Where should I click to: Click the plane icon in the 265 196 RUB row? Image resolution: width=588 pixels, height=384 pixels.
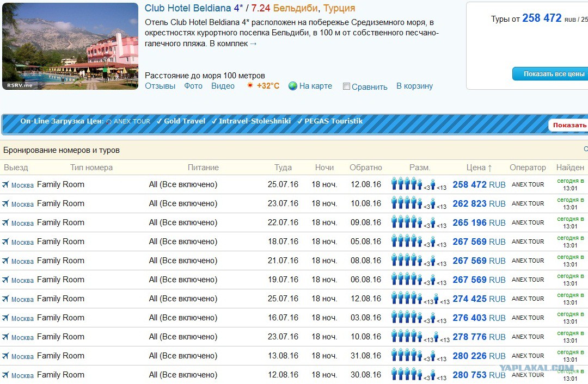(5, 222)
